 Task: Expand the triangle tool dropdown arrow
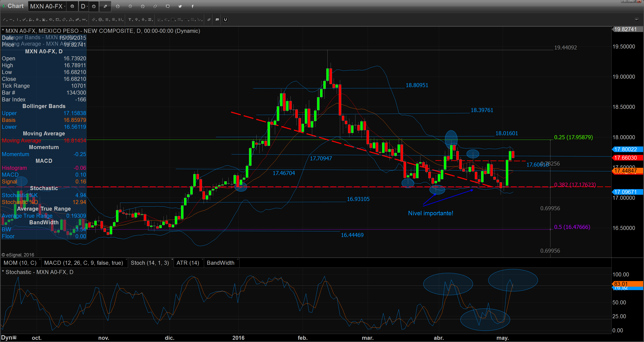(x=73, y=21)
